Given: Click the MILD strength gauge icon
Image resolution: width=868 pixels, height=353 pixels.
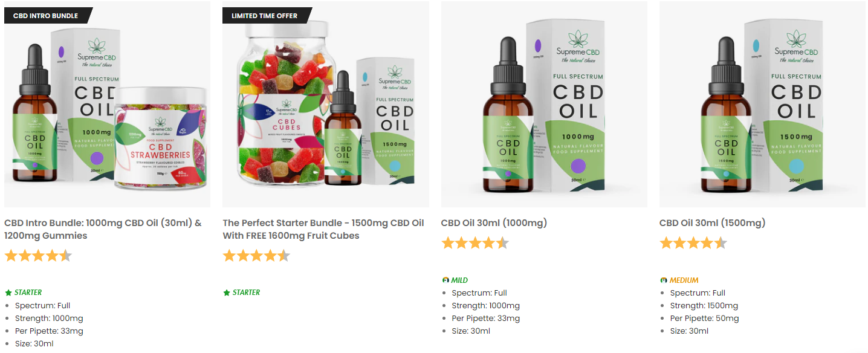Looking at the screenshot, I should (x=445, y=280).
